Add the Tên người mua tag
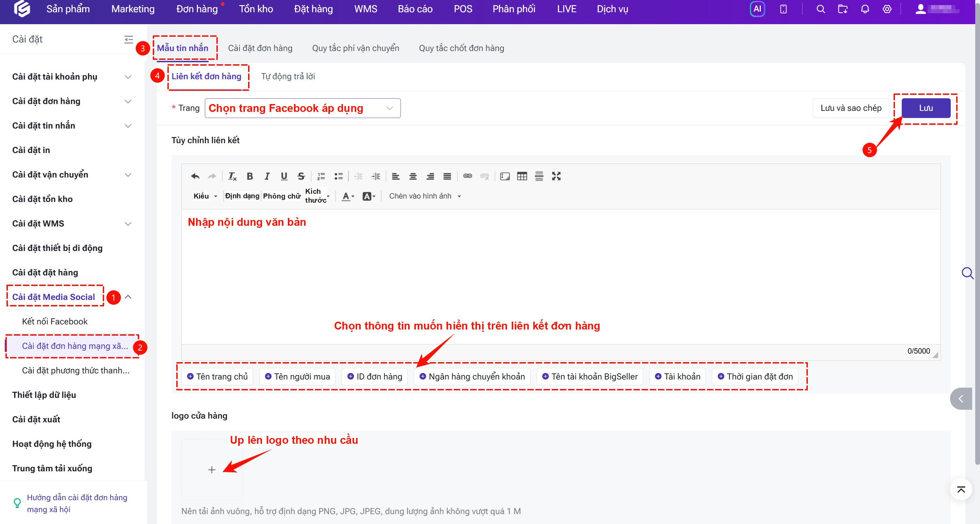The height and width of the screenshot is (524, 980). click(297, 376)
